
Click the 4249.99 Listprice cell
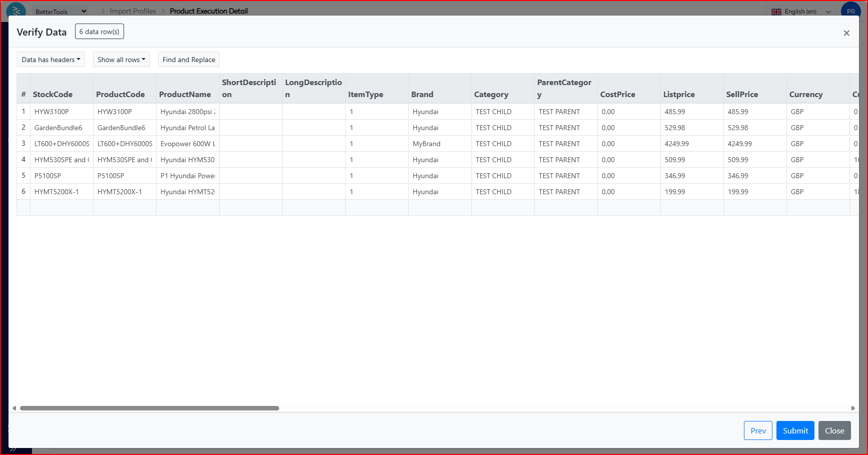click(x=676, y=144)
